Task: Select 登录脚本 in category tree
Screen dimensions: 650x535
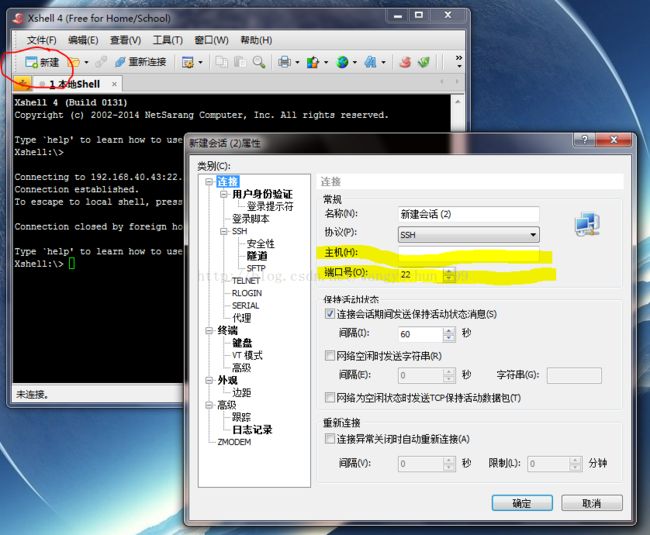Action: [250, 219]
